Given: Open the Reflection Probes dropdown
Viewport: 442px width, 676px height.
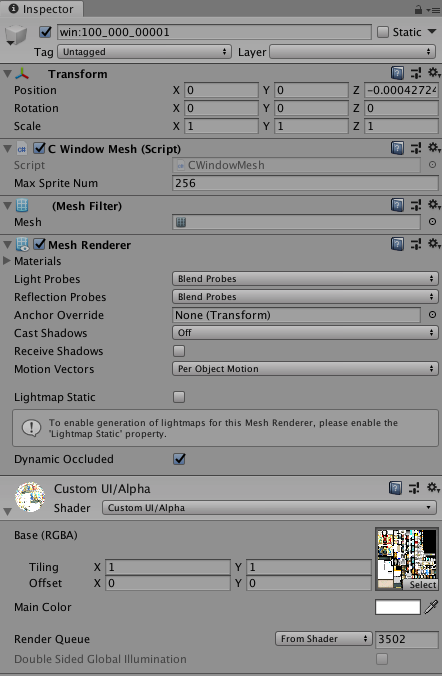Looking at the screenshot, I should click(305, 297).
